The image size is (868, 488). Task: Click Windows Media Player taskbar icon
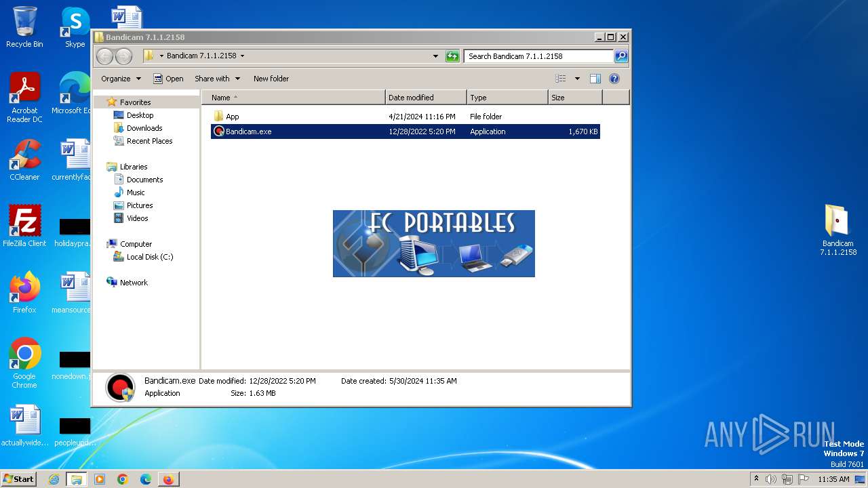pyautogui.click(x=100, y=479)
